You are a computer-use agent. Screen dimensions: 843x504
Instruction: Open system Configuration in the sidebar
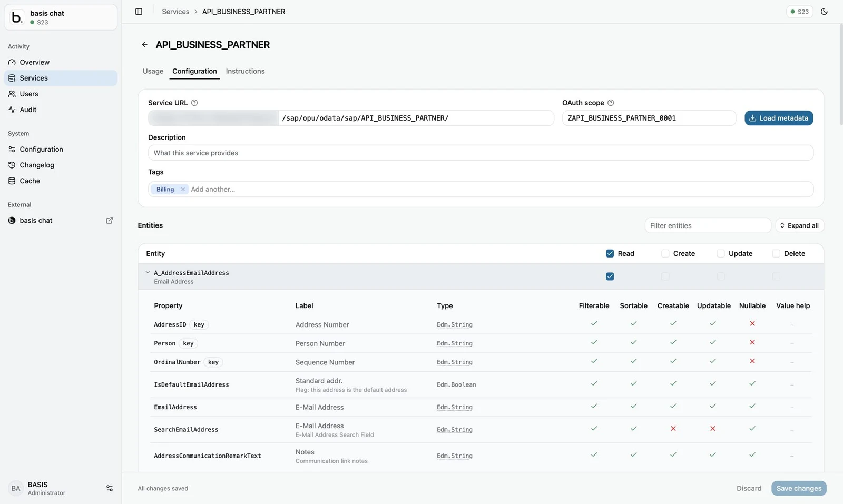[61, 149]
